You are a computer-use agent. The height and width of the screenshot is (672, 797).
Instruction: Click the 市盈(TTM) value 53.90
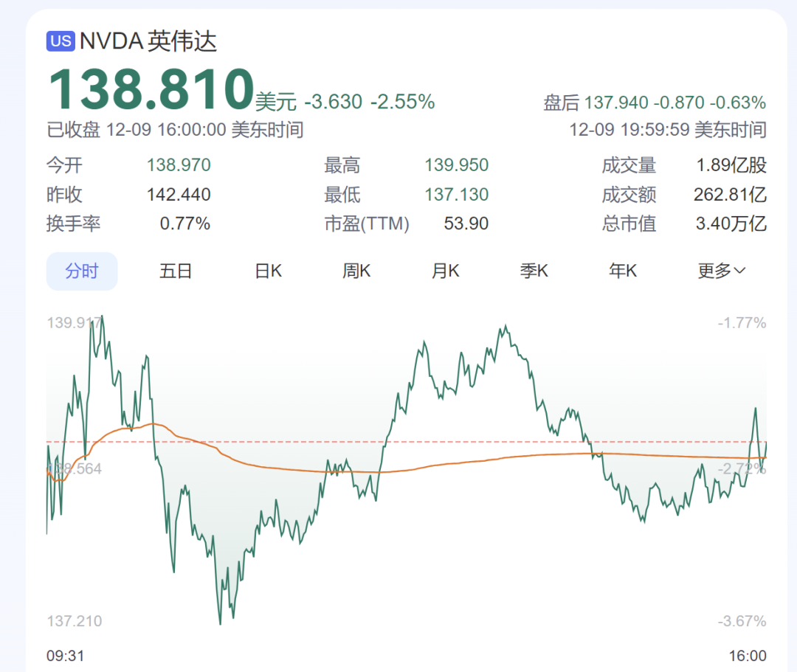tap(466, 224)
